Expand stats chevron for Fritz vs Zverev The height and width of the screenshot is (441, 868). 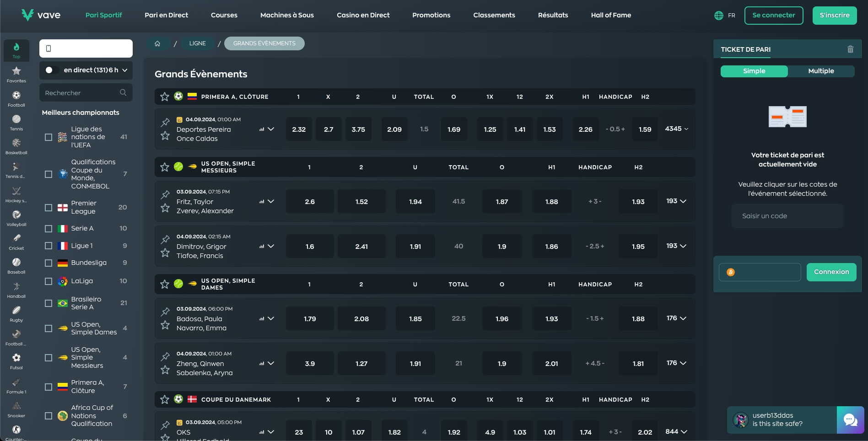[x=271, y=201]
